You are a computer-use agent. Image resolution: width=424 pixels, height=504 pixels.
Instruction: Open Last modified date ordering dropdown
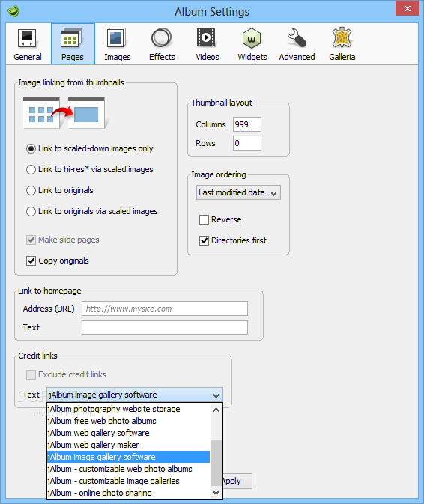point(238,192)
